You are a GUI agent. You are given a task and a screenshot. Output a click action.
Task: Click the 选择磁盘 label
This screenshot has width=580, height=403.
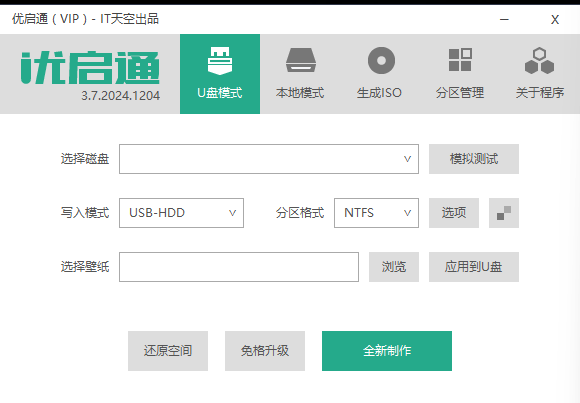85,159
